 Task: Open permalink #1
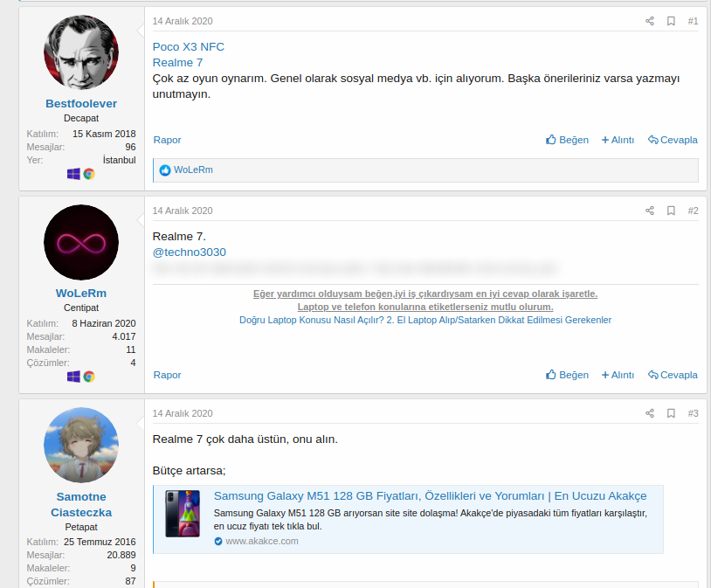pos(693,21)
